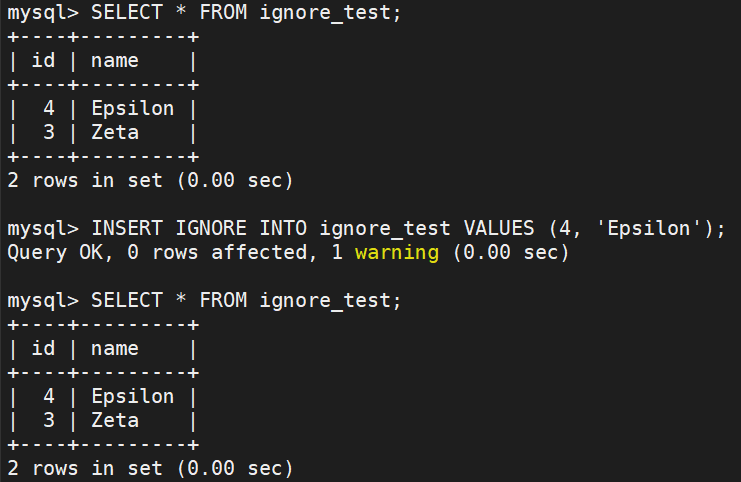Click the id column header in the first table
The height and width of the screenshot is (482, 741).
[x=43, y=61]
